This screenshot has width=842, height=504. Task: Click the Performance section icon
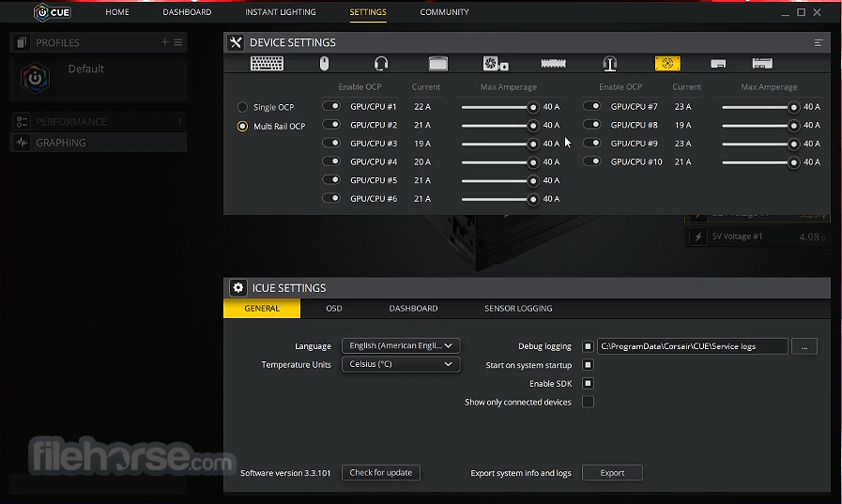click(22, 122)
